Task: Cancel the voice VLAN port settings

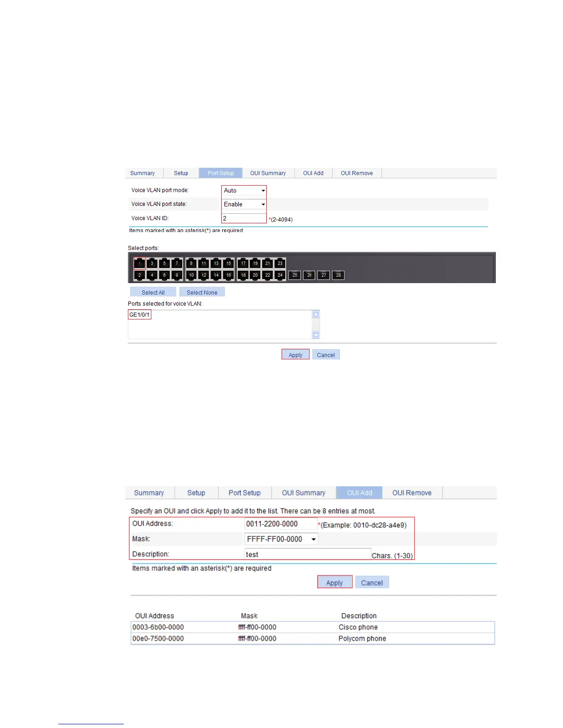Action: (326, 355)
